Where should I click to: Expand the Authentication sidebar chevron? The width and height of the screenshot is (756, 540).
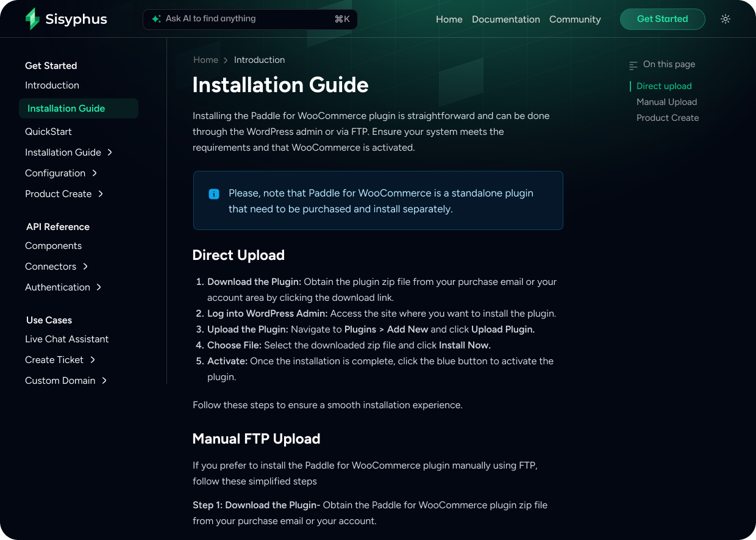[99, 287]
